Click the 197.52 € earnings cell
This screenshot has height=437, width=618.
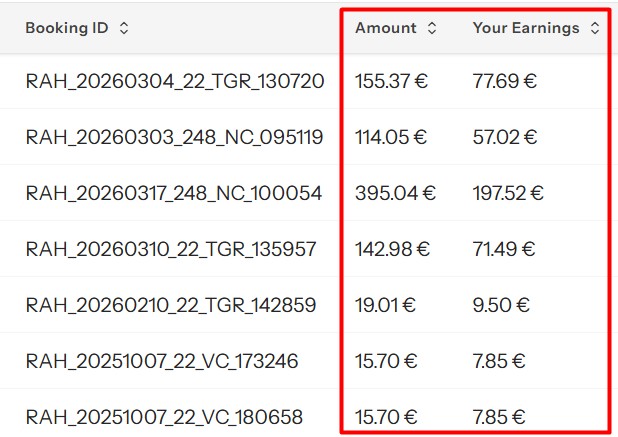(x=508, y=193)
